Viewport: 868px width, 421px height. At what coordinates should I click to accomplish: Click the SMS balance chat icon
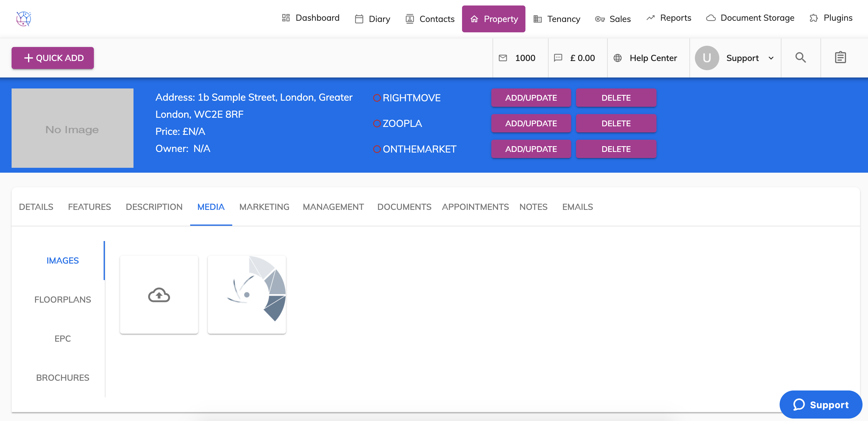(558, 58)
